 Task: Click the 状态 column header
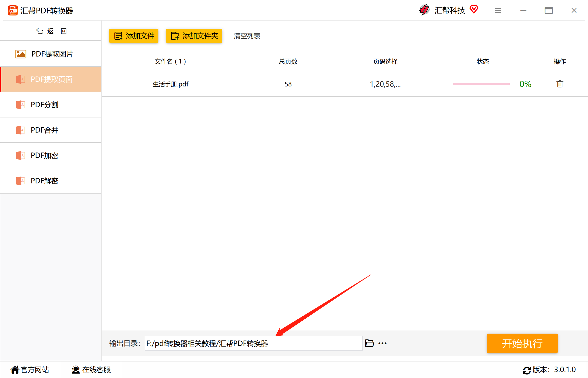[483, 61]
